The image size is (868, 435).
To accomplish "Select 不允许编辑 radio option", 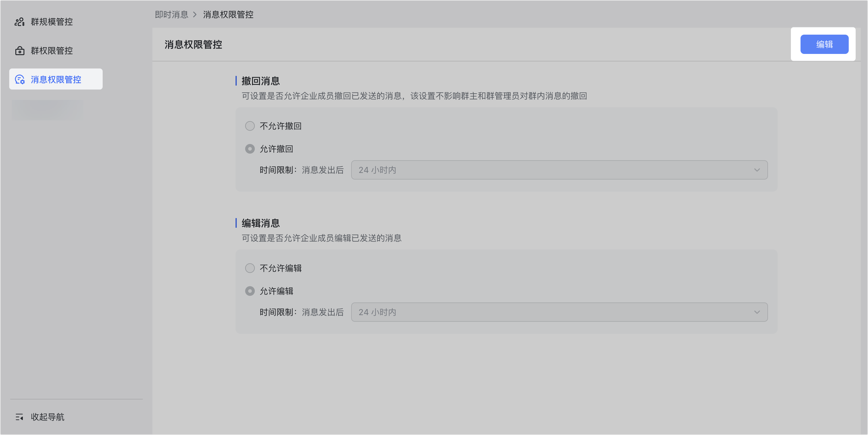I will [x=250, y=268].
